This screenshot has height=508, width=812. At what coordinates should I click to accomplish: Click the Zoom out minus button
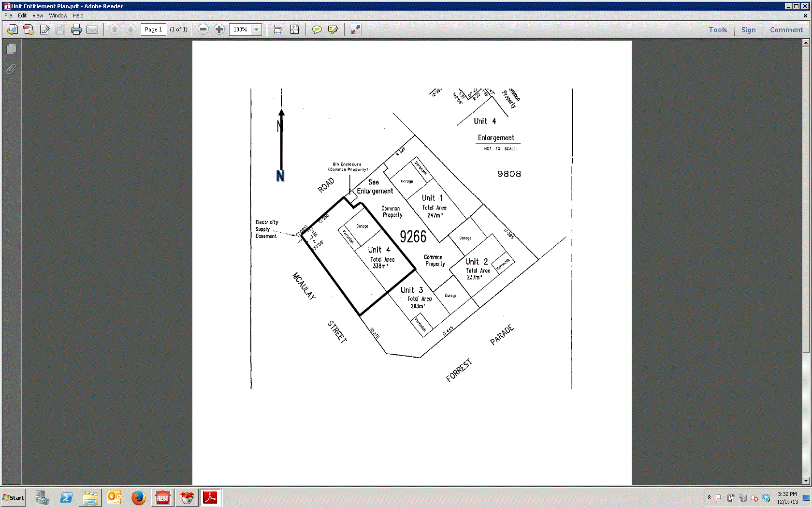203,30
